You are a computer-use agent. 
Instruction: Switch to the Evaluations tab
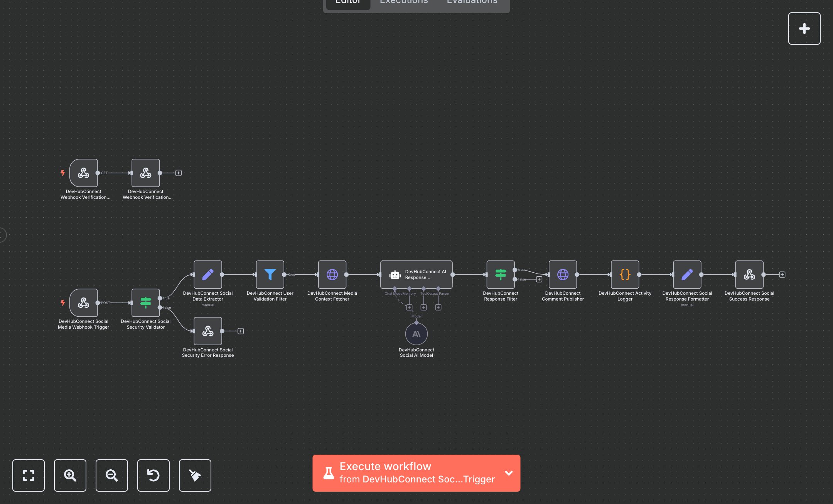click(x=472, y=2)
